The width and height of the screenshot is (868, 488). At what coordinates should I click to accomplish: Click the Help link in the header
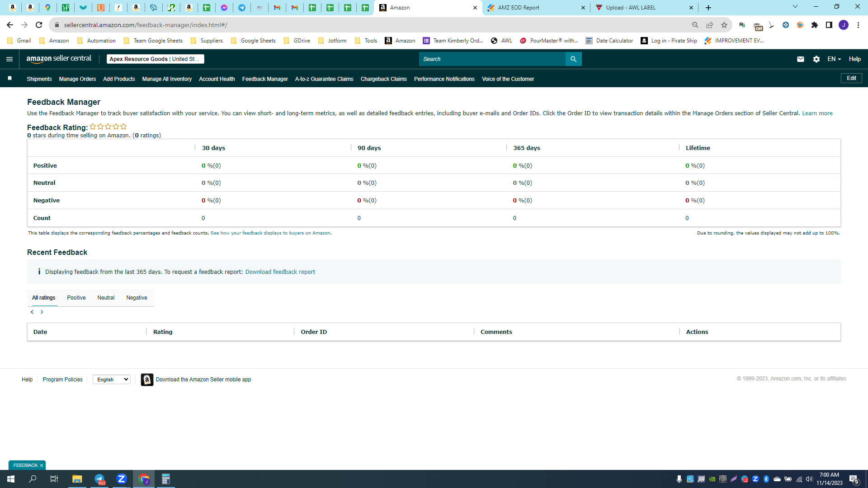855,59
